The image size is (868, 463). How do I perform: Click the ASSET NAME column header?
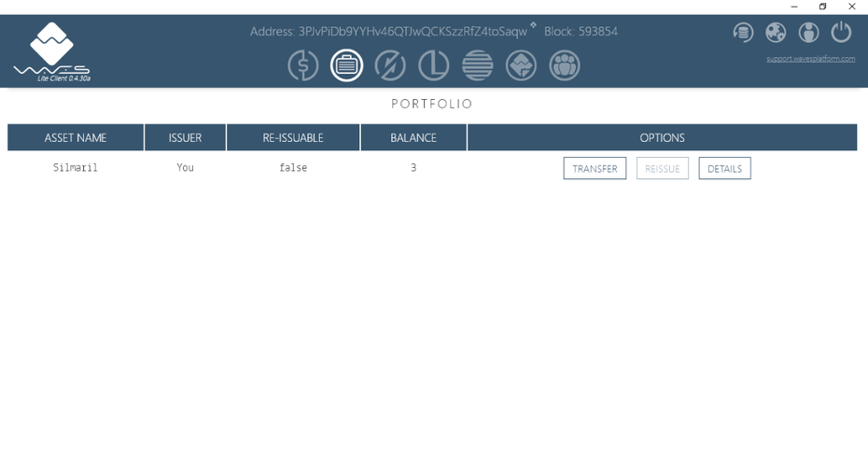click(76, 138)
